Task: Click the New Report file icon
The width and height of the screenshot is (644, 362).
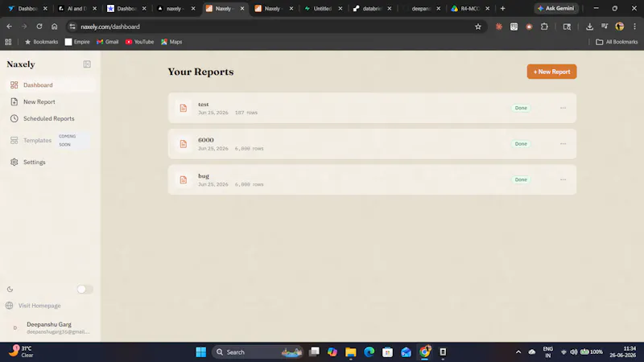Action: (x=14, y=102)
